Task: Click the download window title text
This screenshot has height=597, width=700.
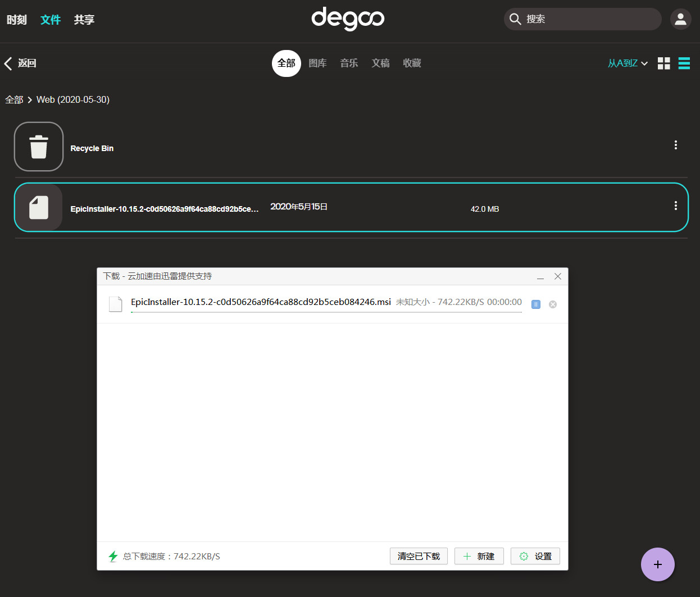Action: pos(157,276)
